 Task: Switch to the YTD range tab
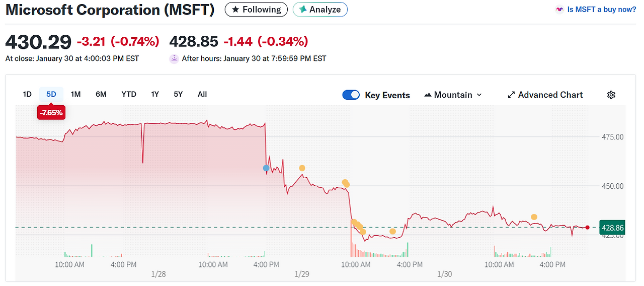click(129, 94)
